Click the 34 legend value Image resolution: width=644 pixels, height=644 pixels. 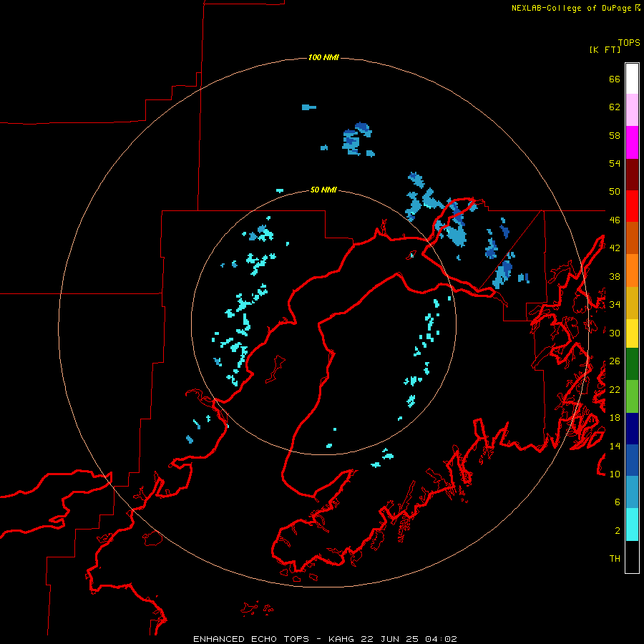[615, 305]
